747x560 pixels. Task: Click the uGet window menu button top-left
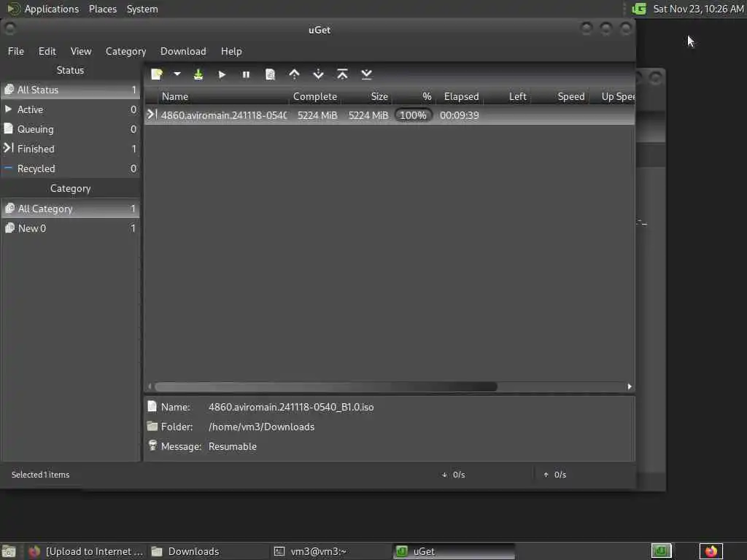[x=9, y=29]
